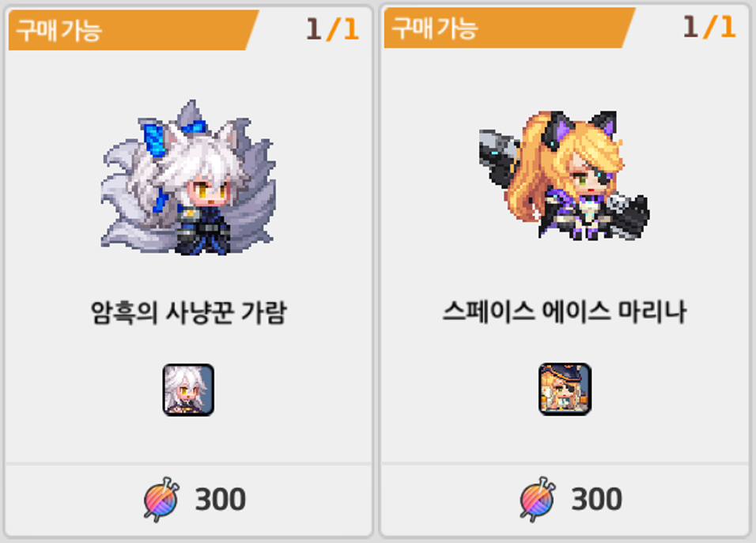This screenshot has width=756, height=543.
Task: Click the yarn ball currency icon on Marina's card
Action: click(538, 500)
